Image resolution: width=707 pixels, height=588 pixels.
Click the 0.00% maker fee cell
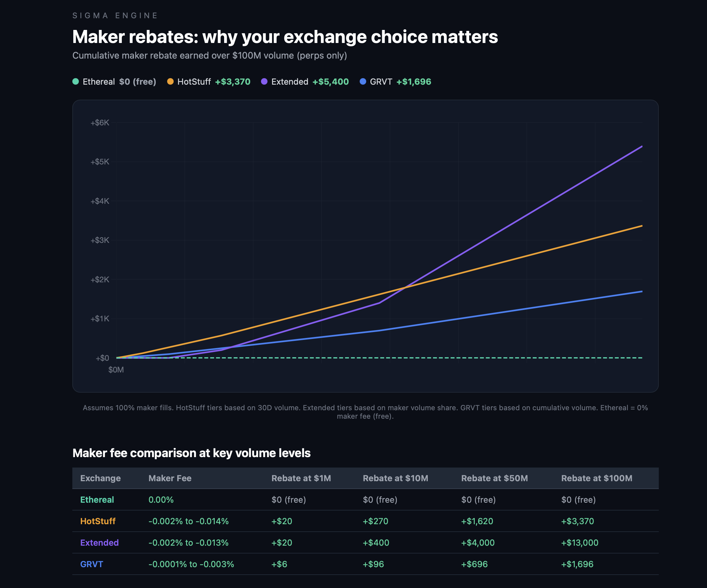click(161, 499)
